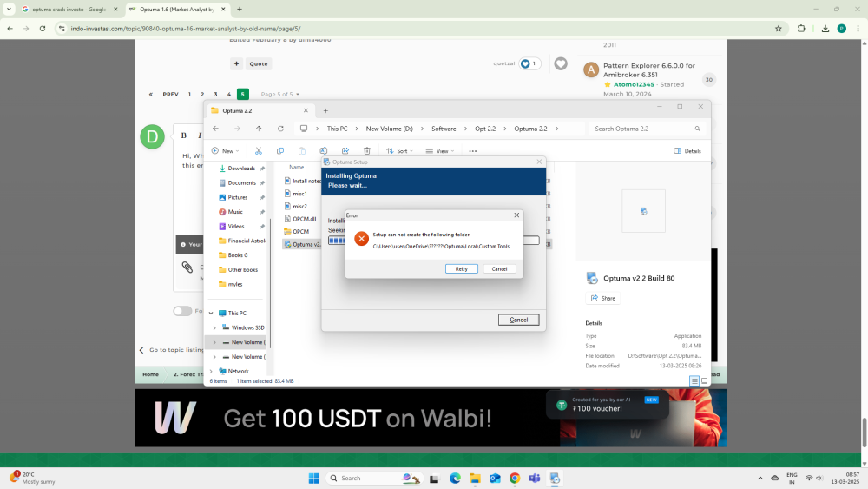Toggle the Follow switch on the forum
The image size is (868, 489).
click(182, 311)
